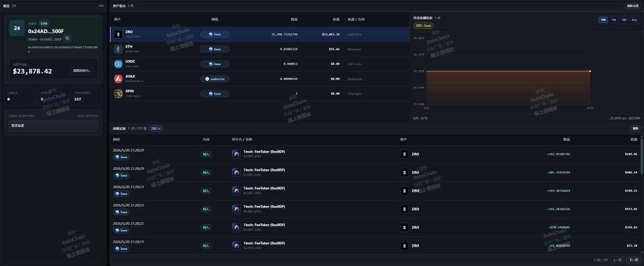Click the base chip under the 21:28:19 timestamp
This screenshot has height=266, width=644.
click(121, 249)
